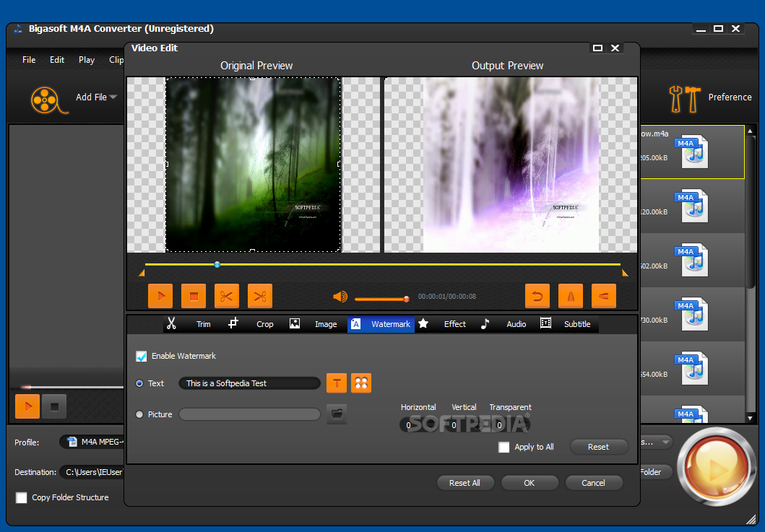Viewport: 765px width, 532px height.
Task: Click the Effect star icon
Action: tap(423, 323)
